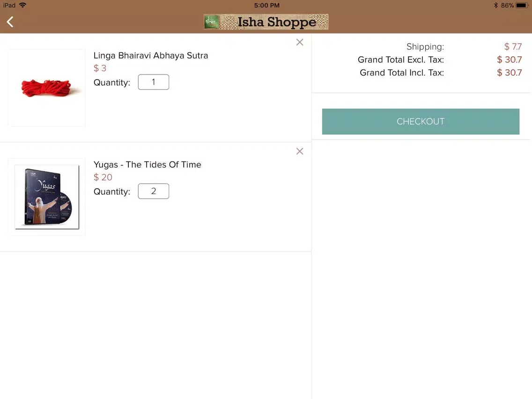This screenshot has height=399, width=532.
Task: Tap the back arrow in header
Action: tap(10, 22)
